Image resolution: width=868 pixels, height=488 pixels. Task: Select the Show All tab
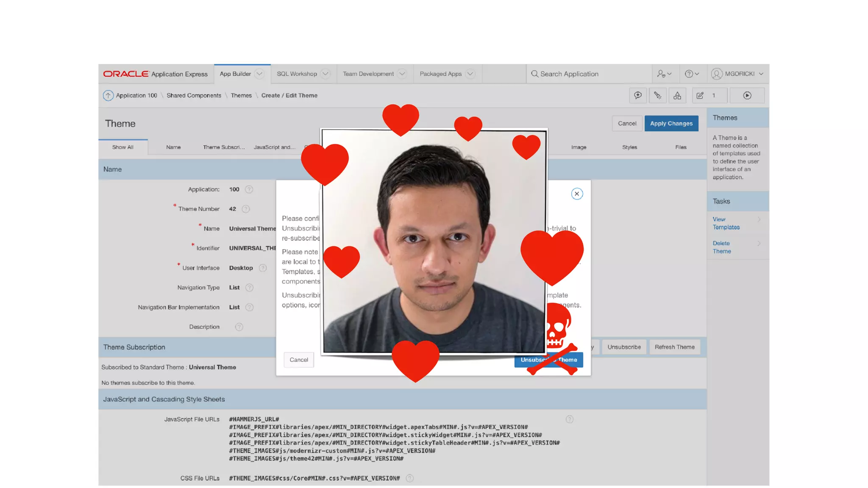click(x=123, y=147)
